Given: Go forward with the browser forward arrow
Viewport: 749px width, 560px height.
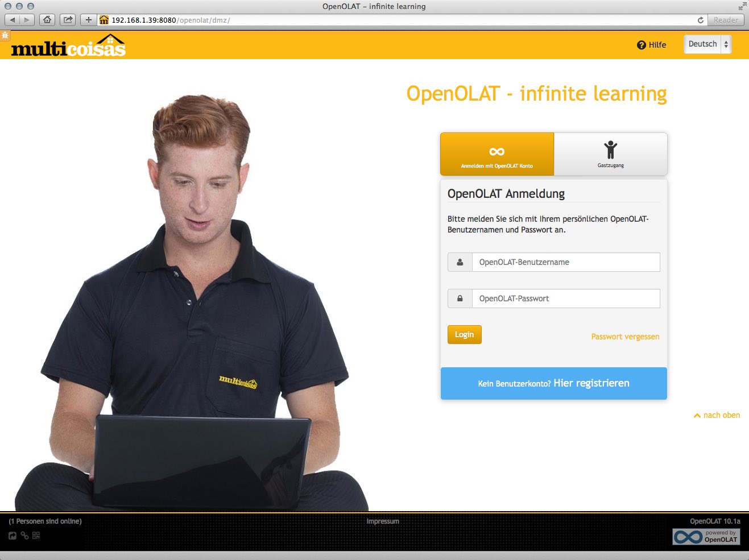Looking at the screenshot, I should (x=27, y=20).
